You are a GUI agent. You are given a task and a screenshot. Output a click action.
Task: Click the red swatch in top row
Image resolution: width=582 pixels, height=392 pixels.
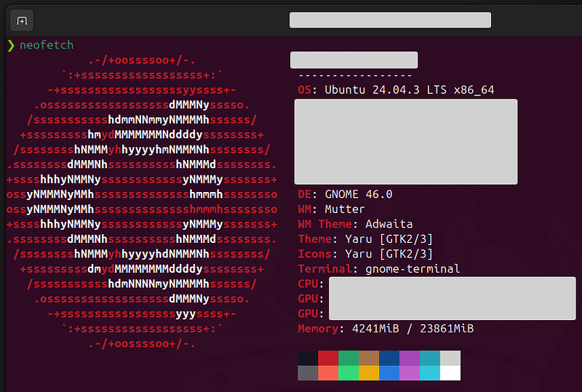click(328, 358)
